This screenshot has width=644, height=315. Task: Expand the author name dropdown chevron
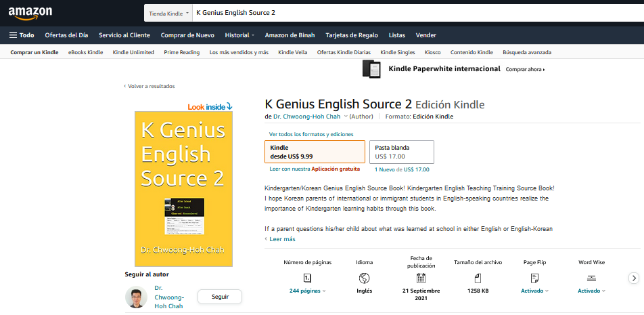tap(346, 117)
